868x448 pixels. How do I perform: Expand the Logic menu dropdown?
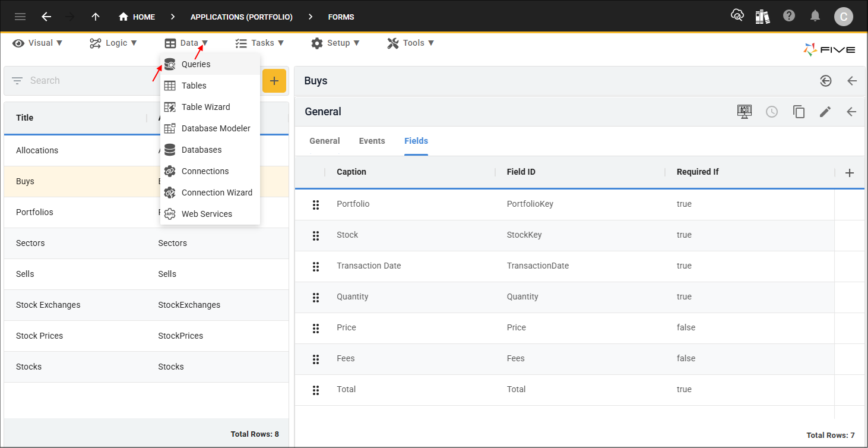click(x=113, y=43)
